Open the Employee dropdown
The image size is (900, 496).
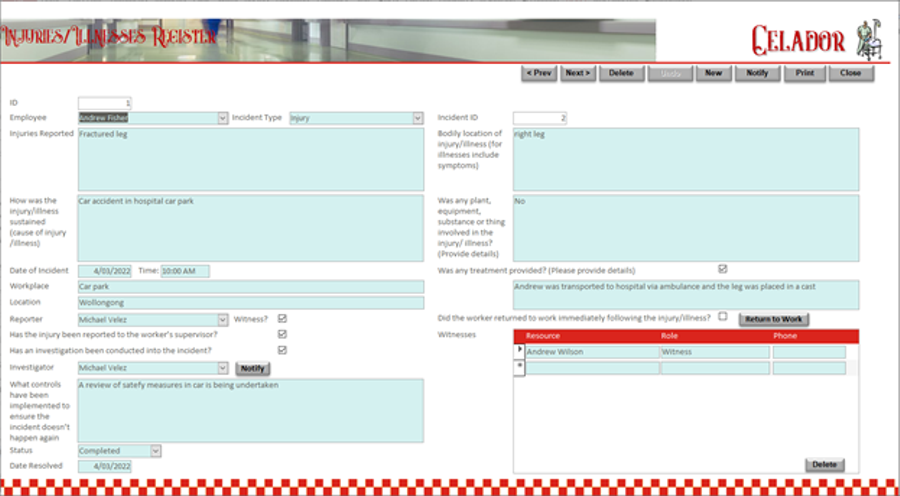(222, 118)
